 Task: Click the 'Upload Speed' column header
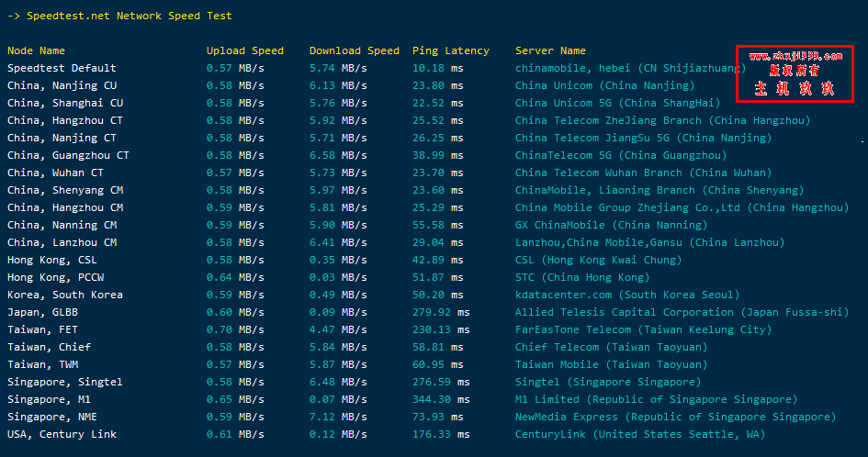pos(245,50)
